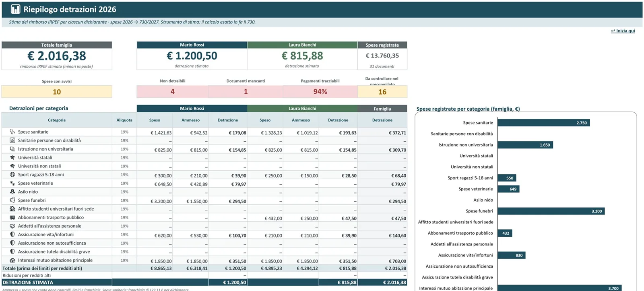Click the shield icon for Assicurazione non autosufficienza

pos(12,243)
